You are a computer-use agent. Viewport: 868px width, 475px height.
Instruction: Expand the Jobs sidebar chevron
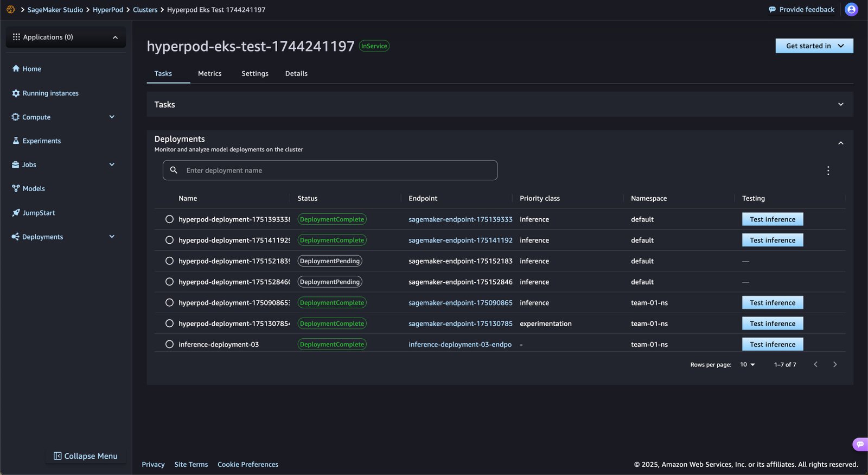(112, 164)
